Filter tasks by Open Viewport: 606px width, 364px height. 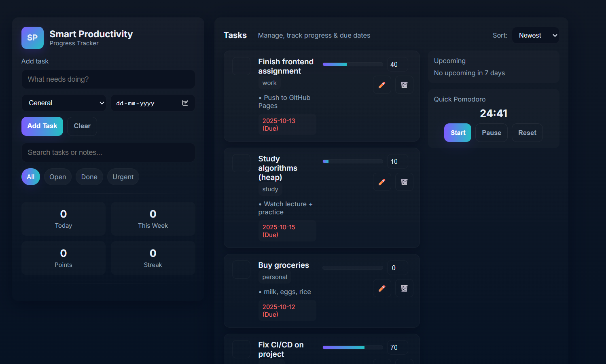(58, 177)
